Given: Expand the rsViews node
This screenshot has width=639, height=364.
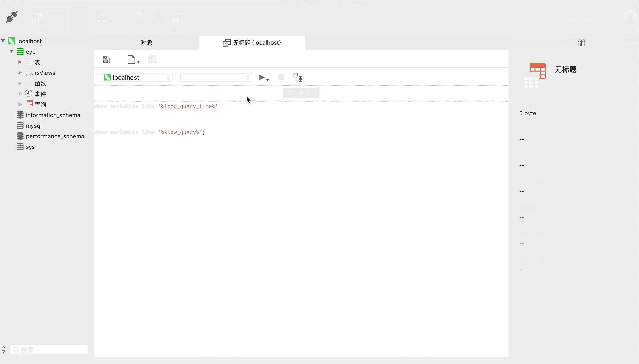Looking at the screenshot, I should click(20, 73).
